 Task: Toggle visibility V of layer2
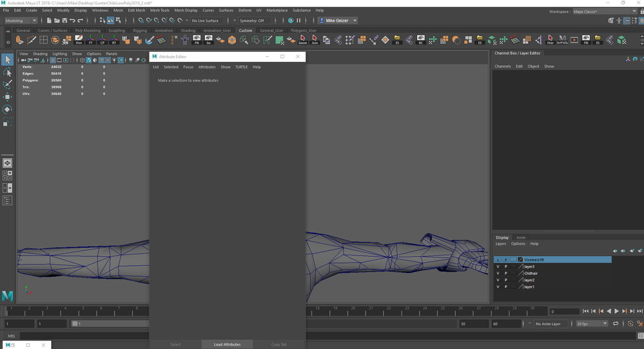coord(498,280)
